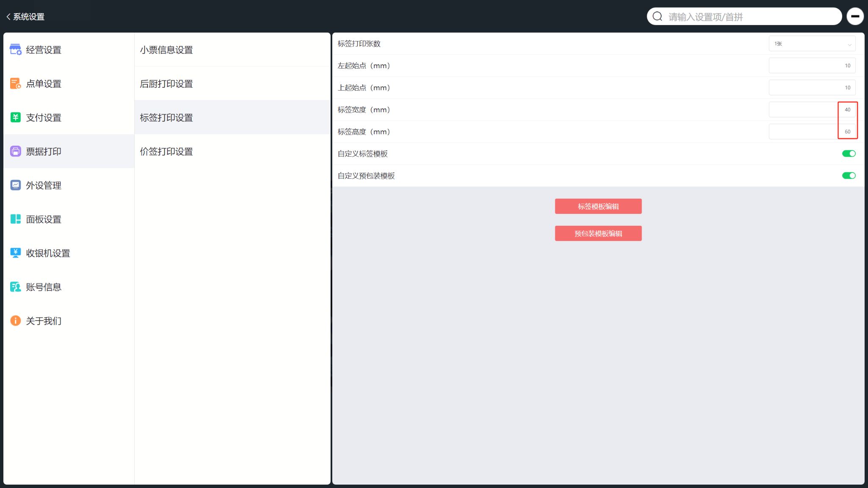Click the 关于我们 info icon

click(16, 321)
